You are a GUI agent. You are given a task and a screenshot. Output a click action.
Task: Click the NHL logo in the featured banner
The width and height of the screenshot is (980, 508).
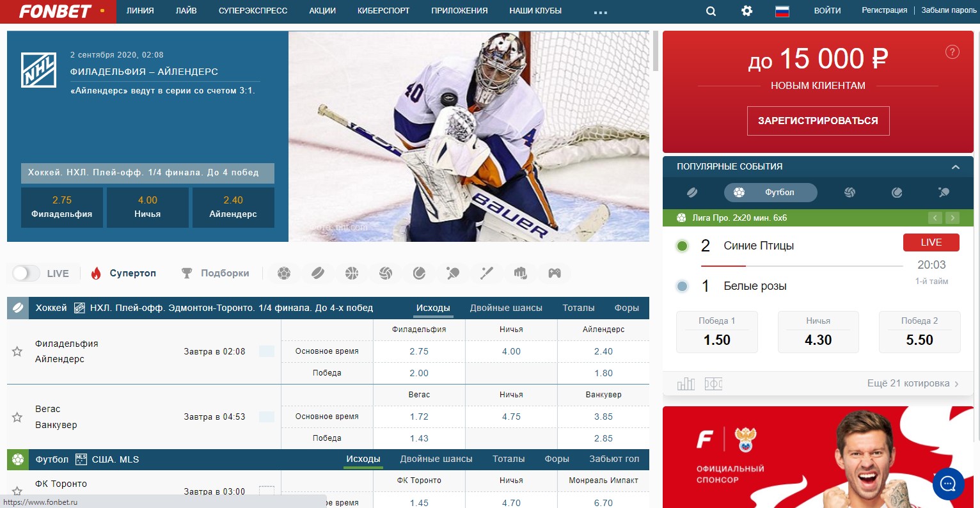pyautogui.click(x=39, y=70)
